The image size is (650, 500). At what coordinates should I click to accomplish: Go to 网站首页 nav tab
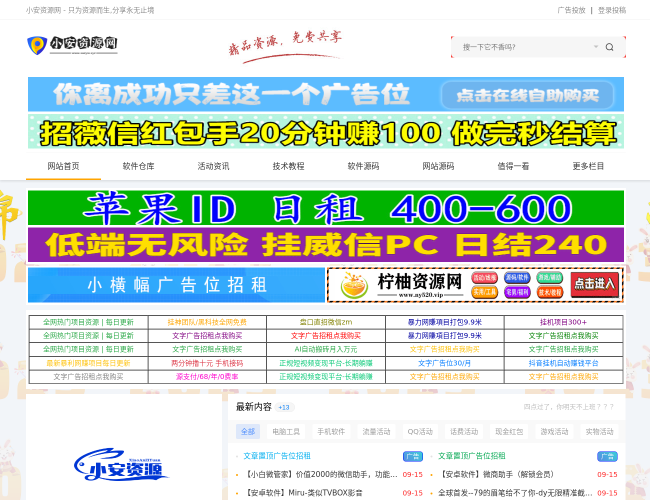click(63, 166)
